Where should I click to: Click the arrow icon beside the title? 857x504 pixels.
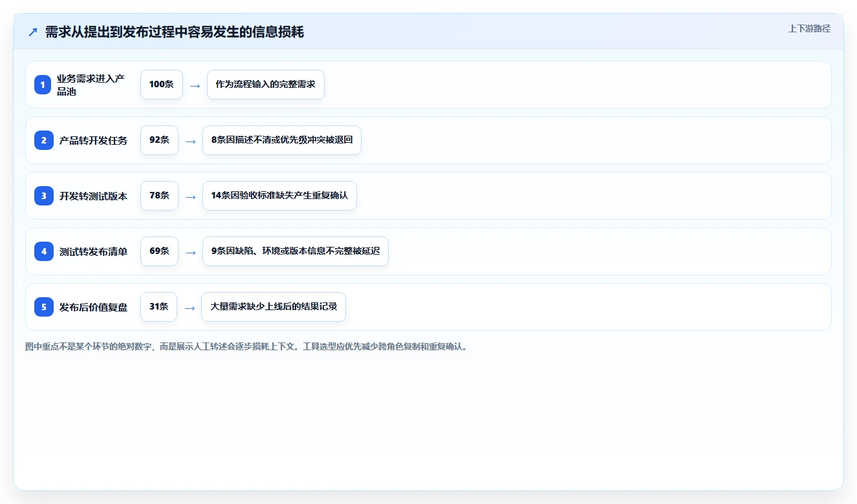pyautogui.click(x=33, y=32)
